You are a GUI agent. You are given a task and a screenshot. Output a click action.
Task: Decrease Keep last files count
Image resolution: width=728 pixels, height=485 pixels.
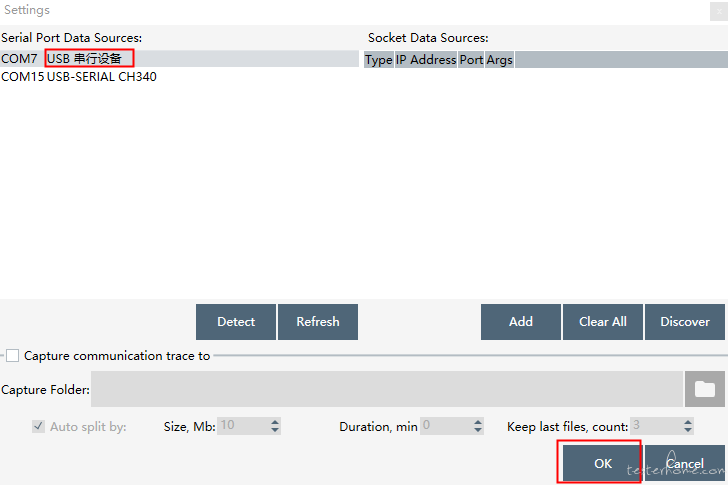(x=688, y=430)
